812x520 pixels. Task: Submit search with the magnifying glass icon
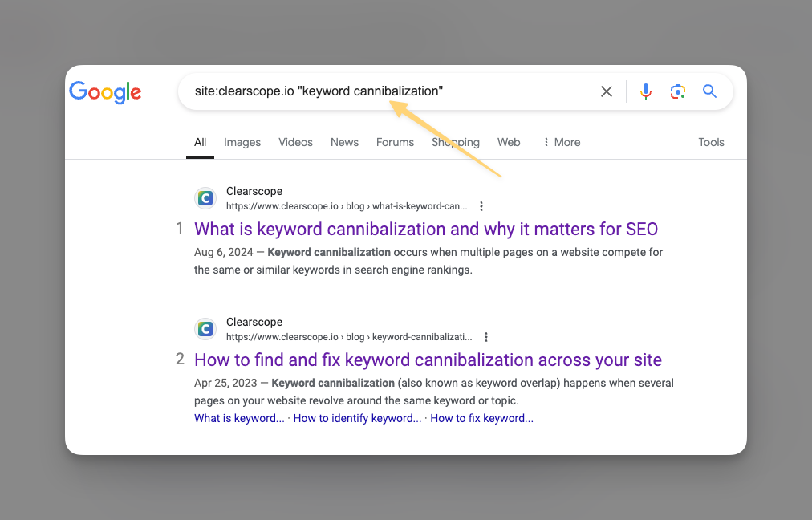click(709, 91)
